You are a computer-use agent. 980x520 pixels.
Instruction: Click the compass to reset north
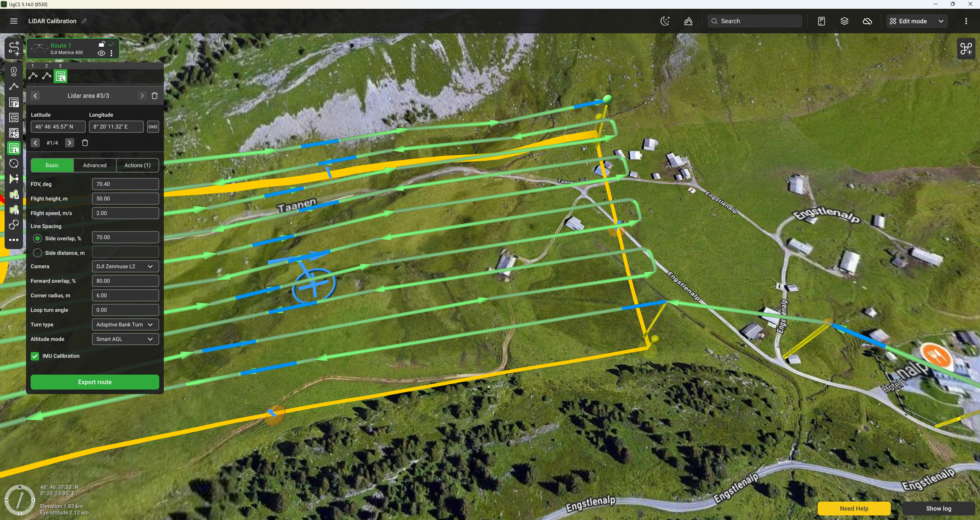click(20, 500)
